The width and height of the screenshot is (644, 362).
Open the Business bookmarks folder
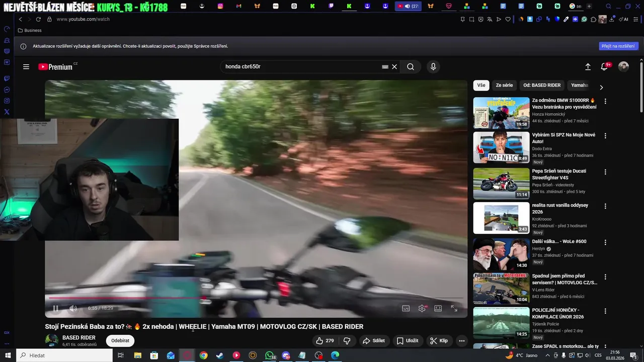pyautogui.click(x=30, y=30)
